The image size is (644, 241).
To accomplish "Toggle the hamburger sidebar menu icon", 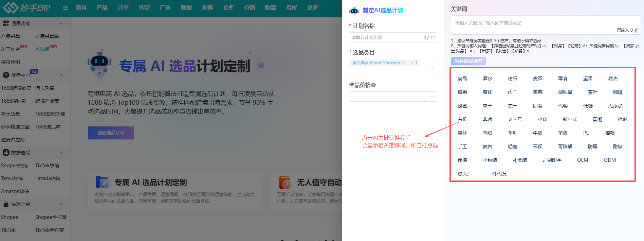I will coord(66,8).
